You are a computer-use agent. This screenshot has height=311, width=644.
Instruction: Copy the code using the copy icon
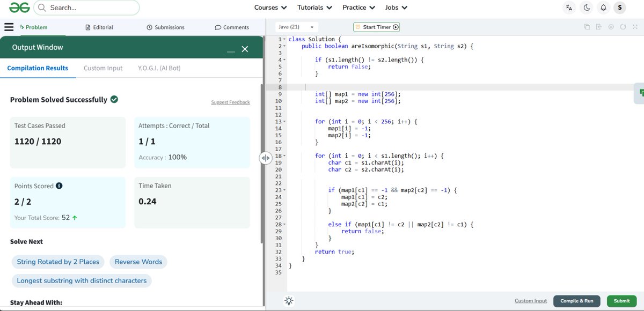coord(587,26)
